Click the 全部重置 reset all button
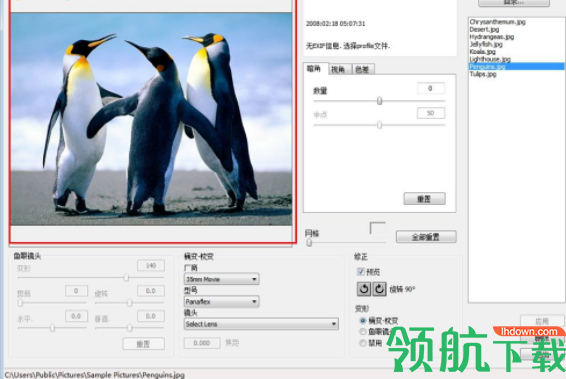The height and width of the screenshot is (379, 566). point(426,237)
